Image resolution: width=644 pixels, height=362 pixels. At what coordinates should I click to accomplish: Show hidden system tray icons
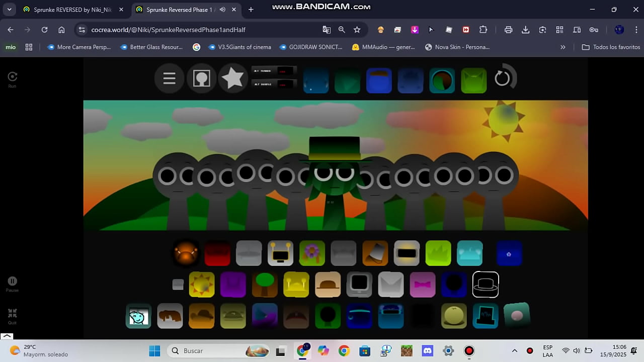pos(514,351)
